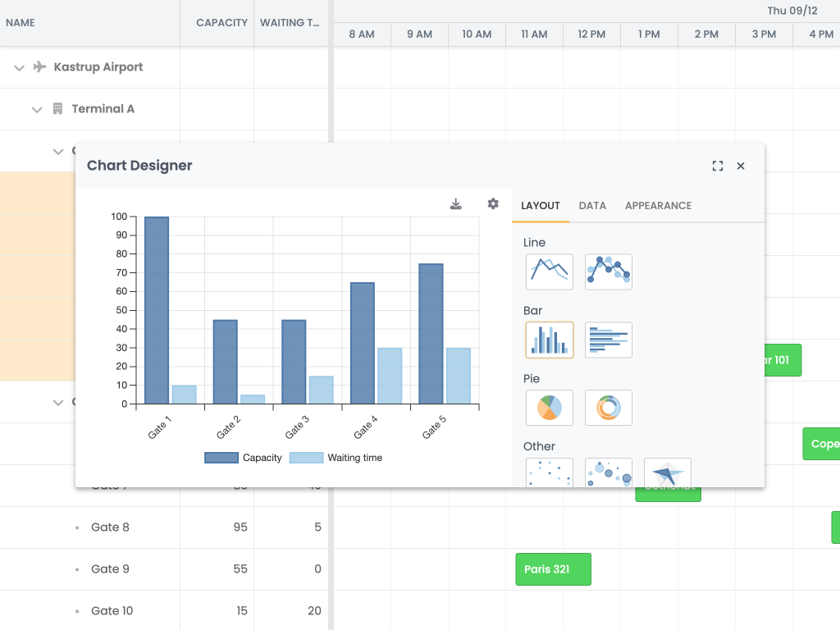This screenshot has height=630, width=840.
Task: Toggle Capacity series in chart legend
Action: click(x=243, y=458)
